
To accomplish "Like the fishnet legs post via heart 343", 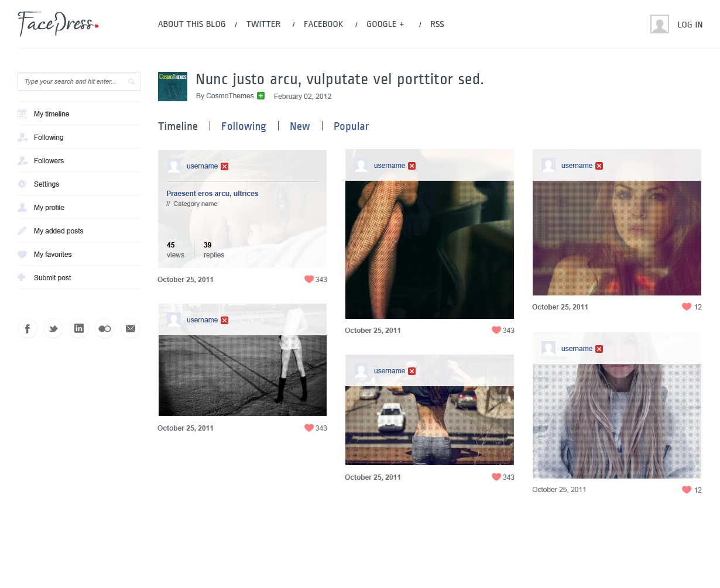I will click(x=496, y=330).
